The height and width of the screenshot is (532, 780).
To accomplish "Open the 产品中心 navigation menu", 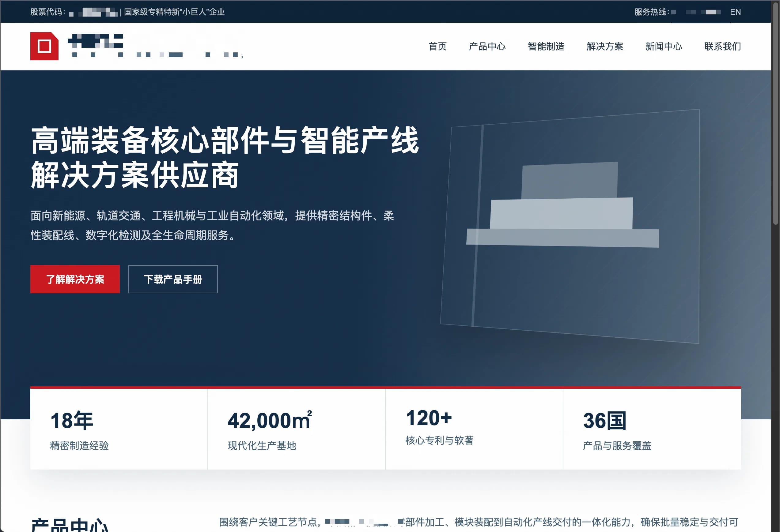I will 487,46.
